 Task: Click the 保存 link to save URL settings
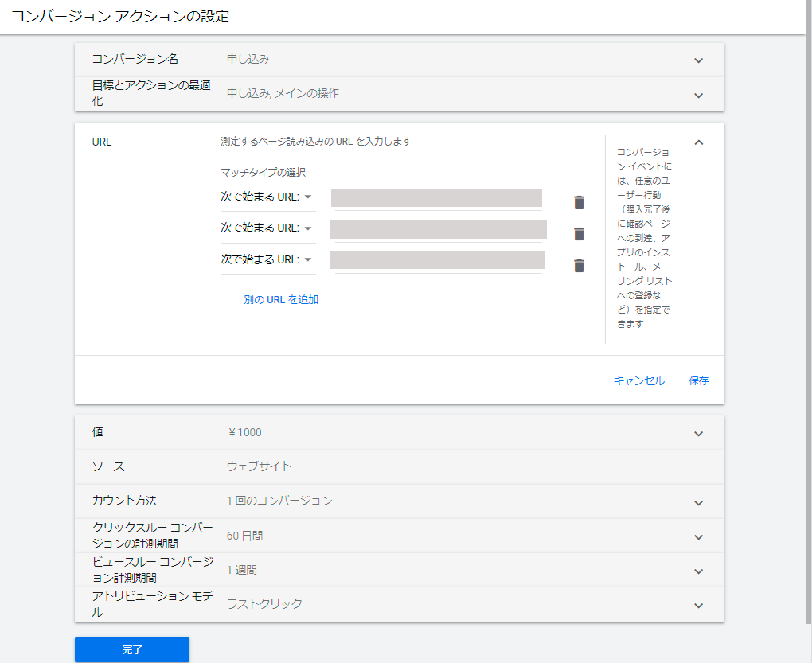tap(698, 380)
